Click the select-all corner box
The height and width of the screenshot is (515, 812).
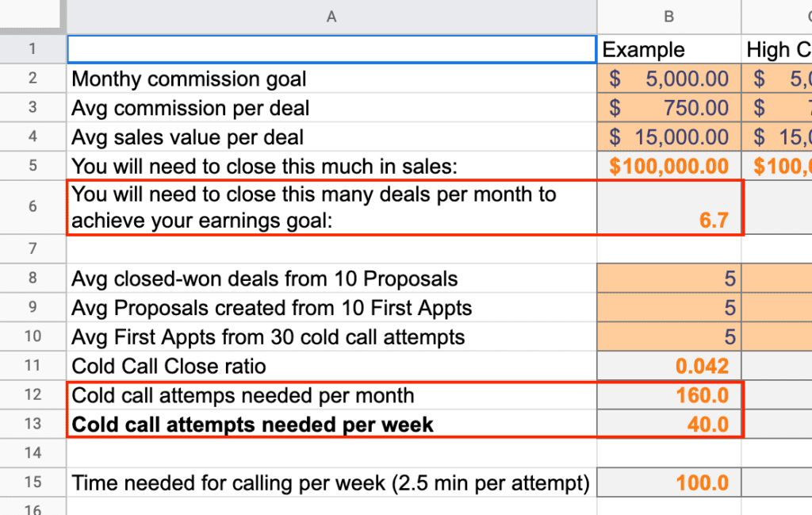[x=33, y=16]
